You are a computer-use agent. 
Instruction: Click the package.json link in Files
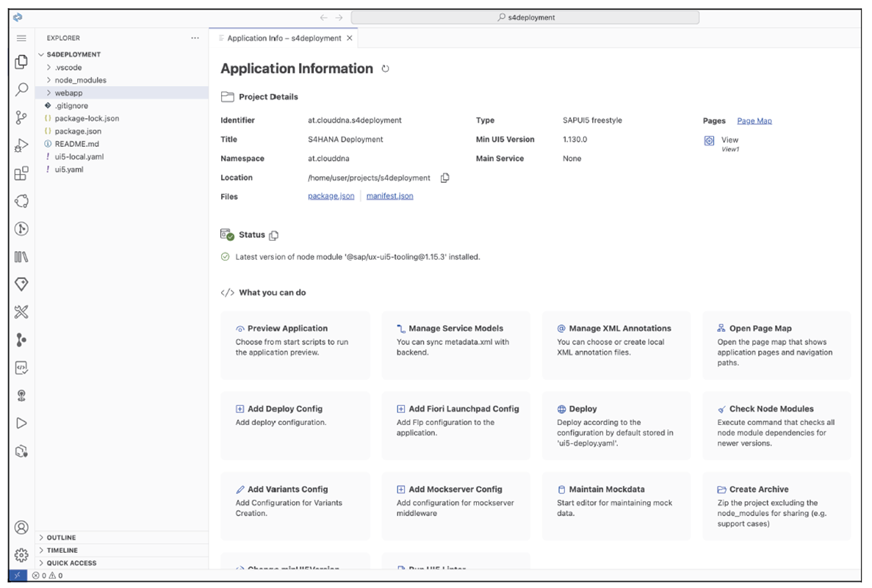point(331,196)
